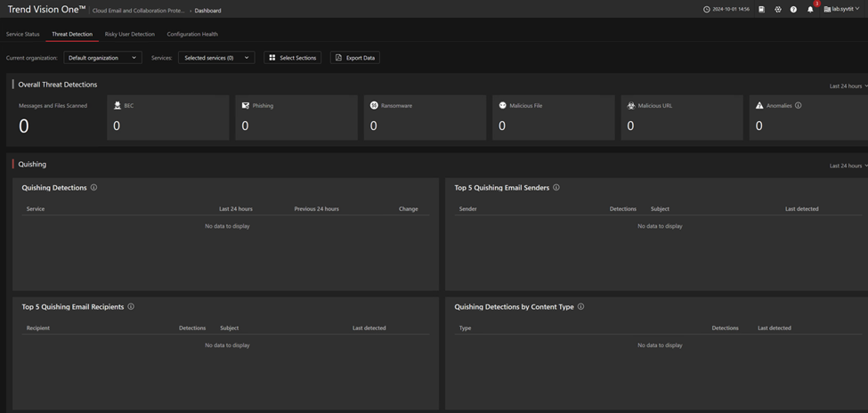Click the Previous 24 hours column header

click(317, 208)
